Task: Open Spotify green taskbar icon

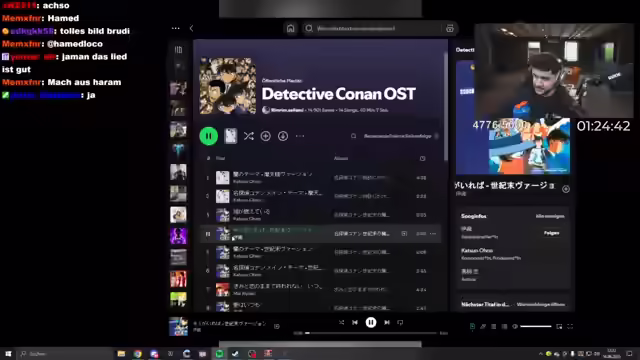Action: (219, 353)
